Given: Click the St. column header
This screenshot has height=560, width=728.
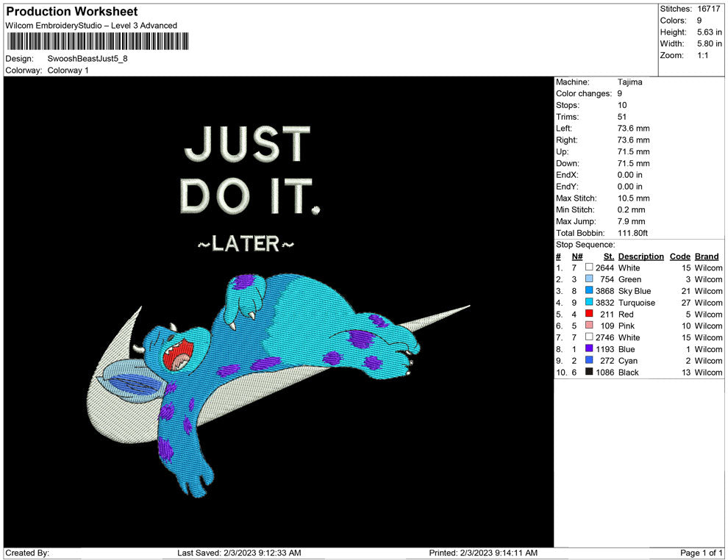Looking at the screenshot, I should [x=608, y=256].
